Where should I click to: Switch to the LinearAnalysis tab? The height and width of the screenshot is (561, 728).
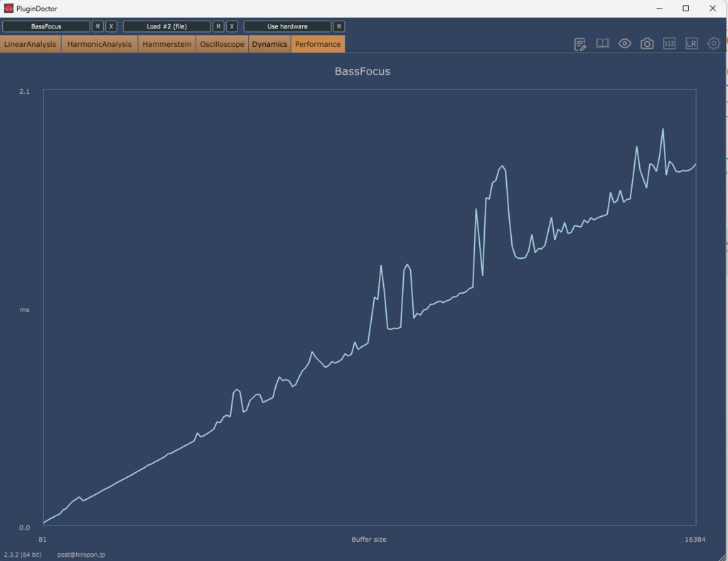click(x=30, y=44)
